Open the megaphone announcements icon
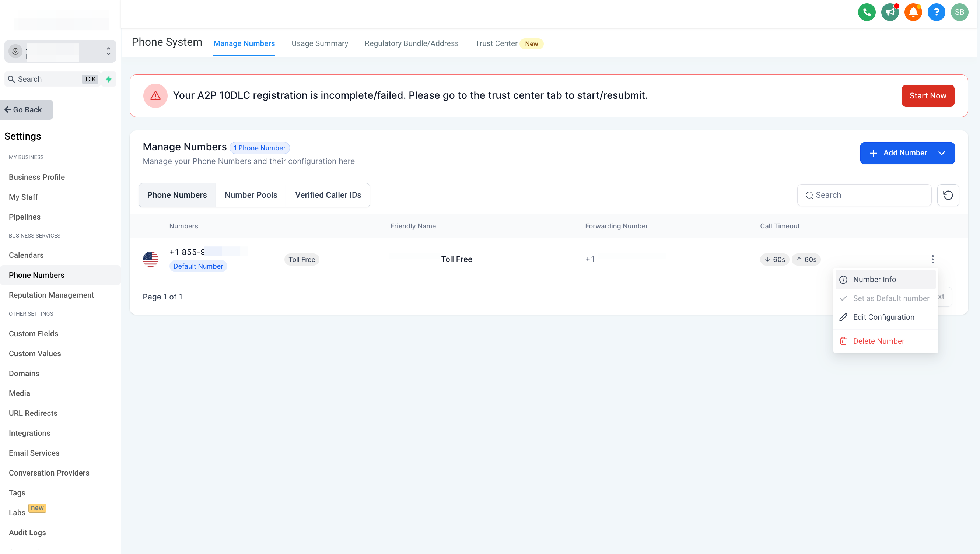980x554 pixels. pyautogui.click(x=890, y=12)
